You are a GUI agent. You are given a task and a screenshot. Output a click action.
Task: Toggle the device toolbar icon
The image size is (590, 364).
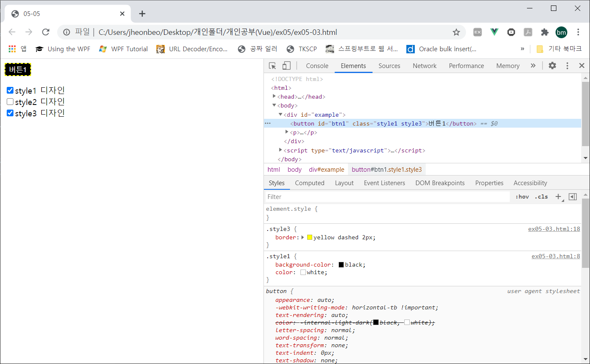[x=286, y=65]
